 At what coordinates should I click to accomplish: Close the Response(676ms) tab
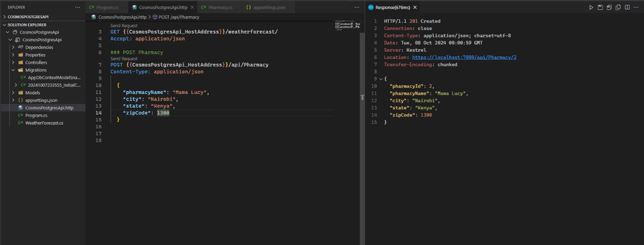coord(415,7)
